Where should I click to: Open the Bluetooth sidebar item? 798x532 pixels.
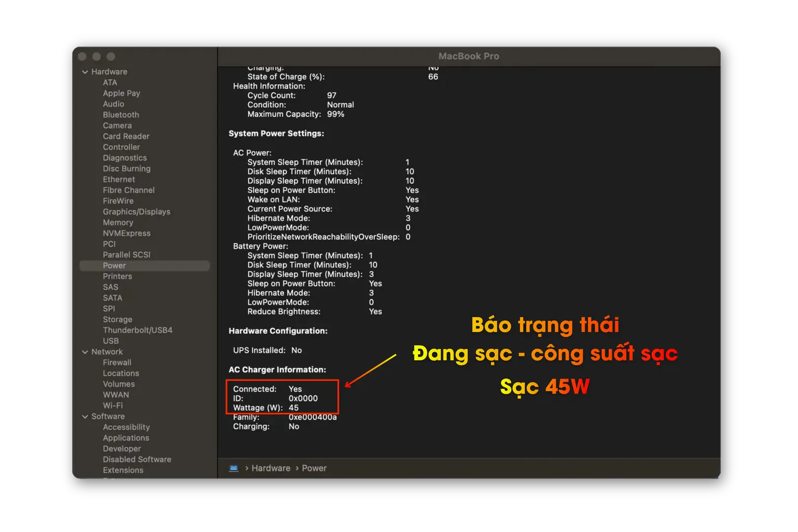[x=121, y=115]
